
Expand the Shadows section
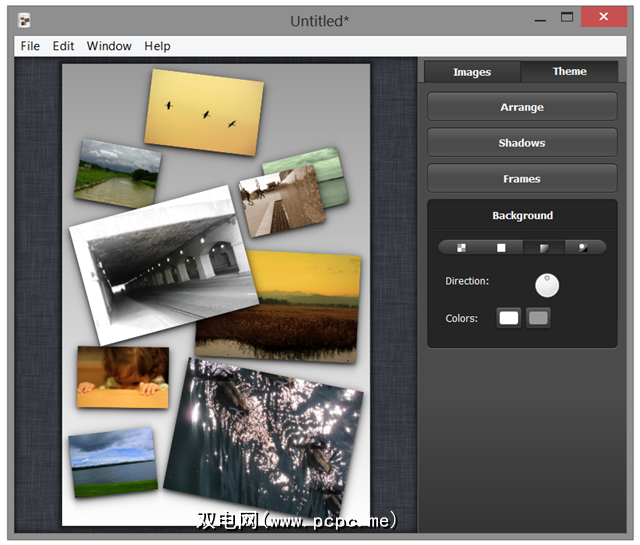(x=522, y=143)
